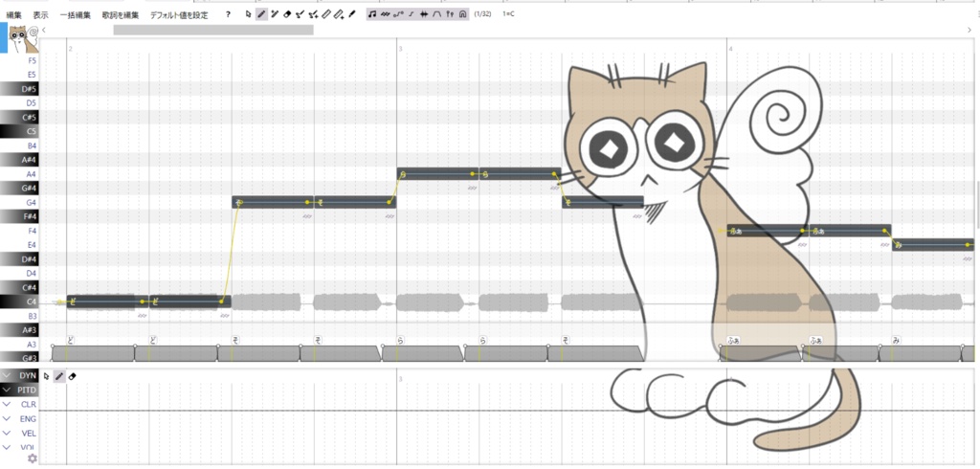The width and height of the screenshot is (980, 469).
Task: Toggle snap magnet icon
Action: click(x=462, y=14)
